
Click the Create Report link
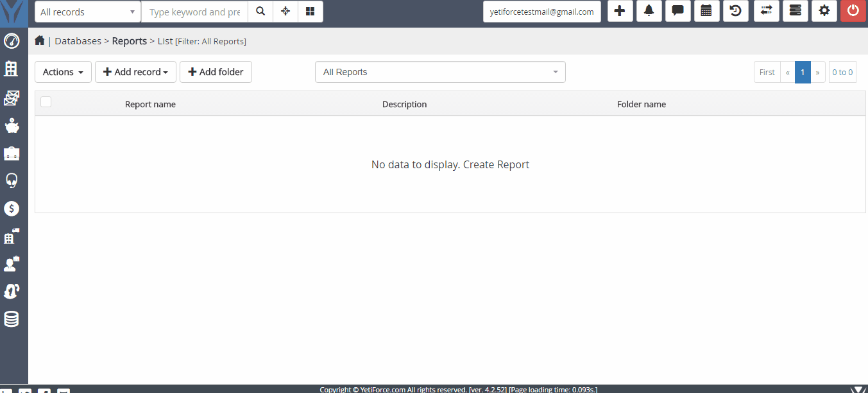click(496, 164)
